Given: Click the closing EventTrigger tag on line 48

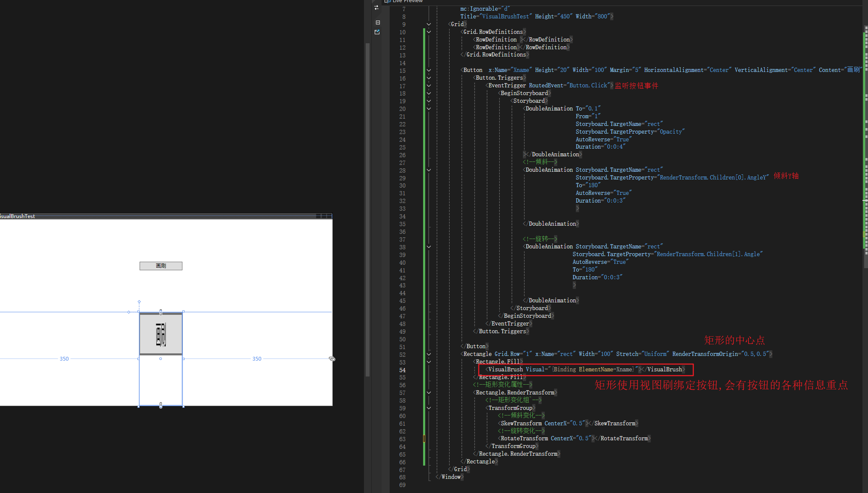Looking at the screenshot, I should (509, 323).
